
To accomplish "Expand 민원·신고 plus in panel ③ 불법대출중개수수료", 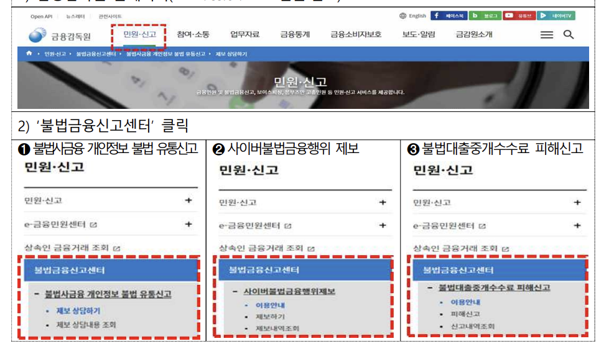I will [x=577, y=203].
